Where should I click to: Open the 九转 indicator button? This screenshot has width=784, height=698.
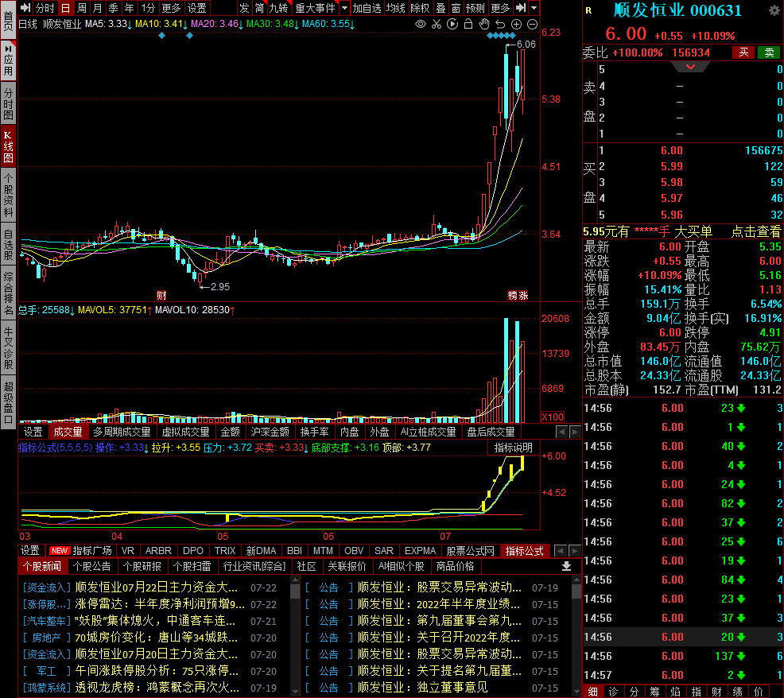pyautogui.click(x=278, y=8)
